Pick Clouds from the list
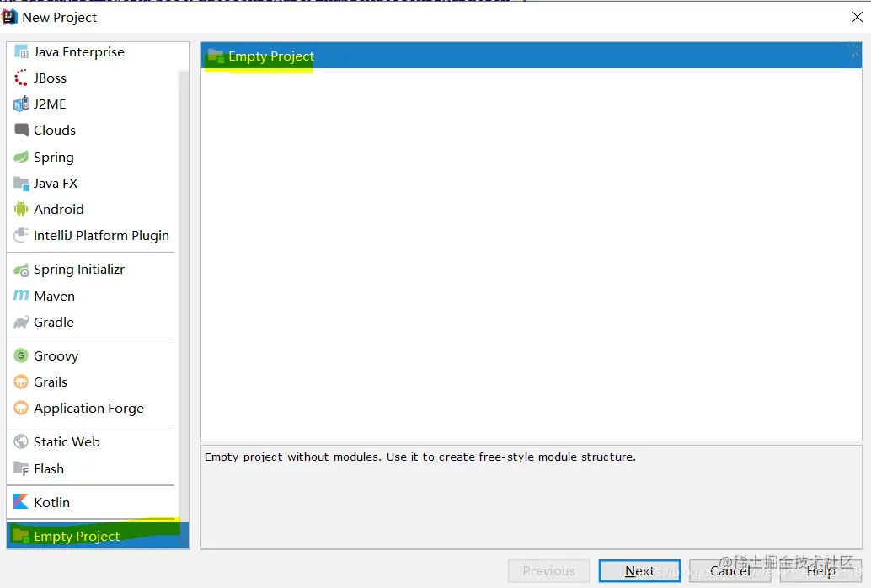The image size is (871, 588). 93,130
